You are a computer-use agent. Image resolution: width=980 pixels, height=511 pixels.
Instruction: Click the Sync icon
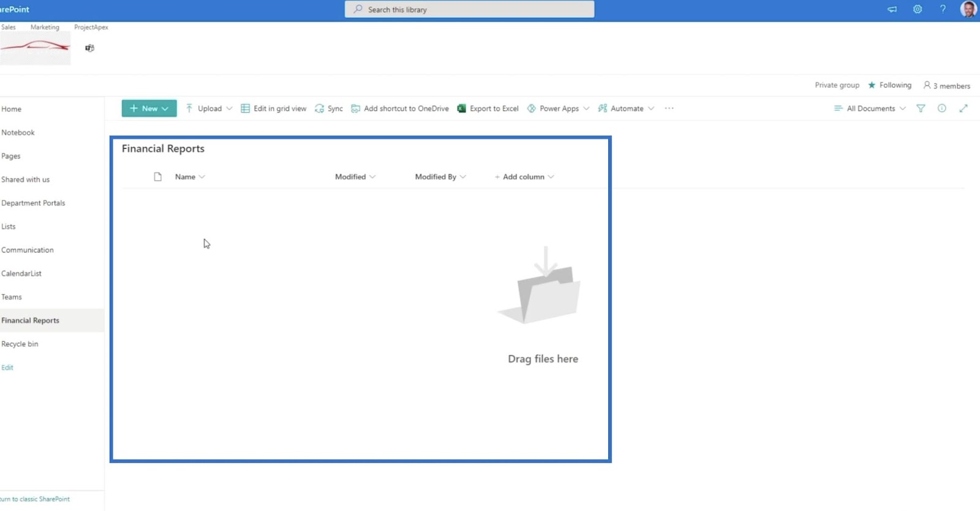click(x=319, y=108)
